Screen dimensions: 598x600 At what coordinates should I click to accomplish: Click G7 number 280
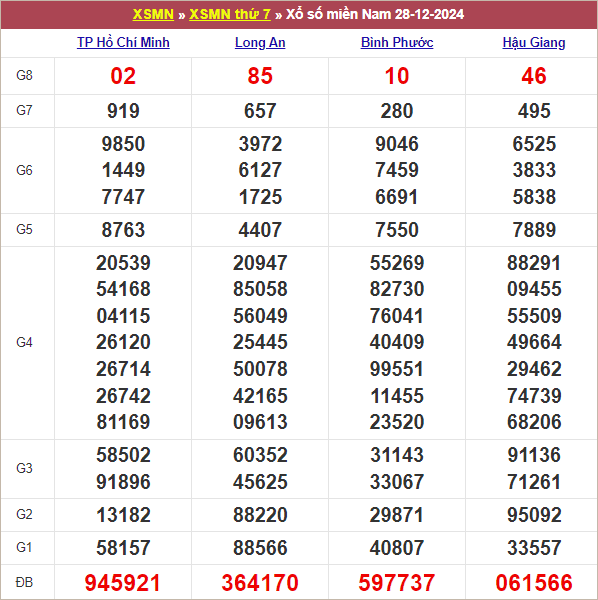pos(397,111)
